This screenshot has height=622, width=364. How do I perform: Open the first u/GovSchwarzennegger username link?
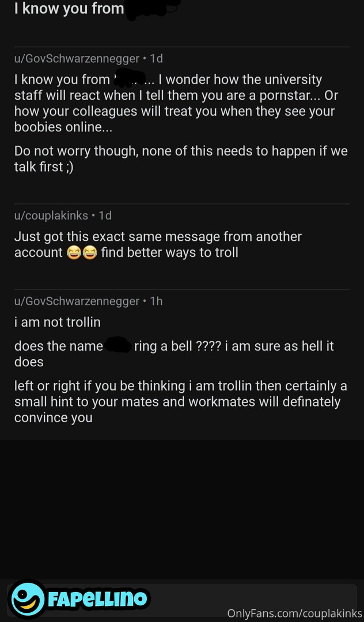[77, 59]
